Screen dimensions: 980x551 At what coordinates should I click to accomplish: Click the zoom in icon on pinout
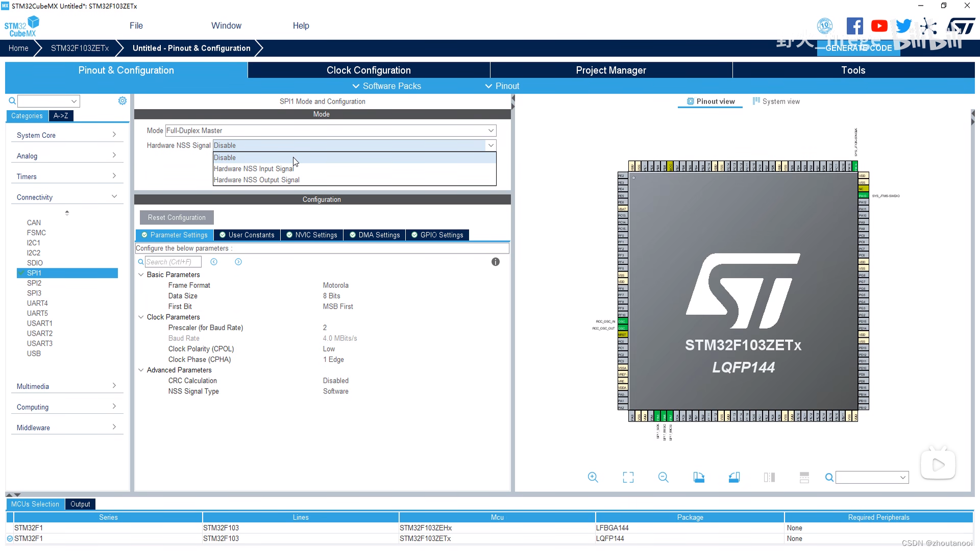click(592, 478)
